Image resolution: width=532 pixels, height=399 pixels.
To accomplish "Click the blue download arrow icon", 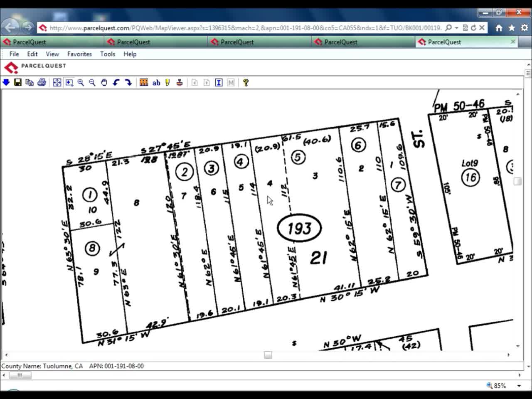I will tap(6, 82).
